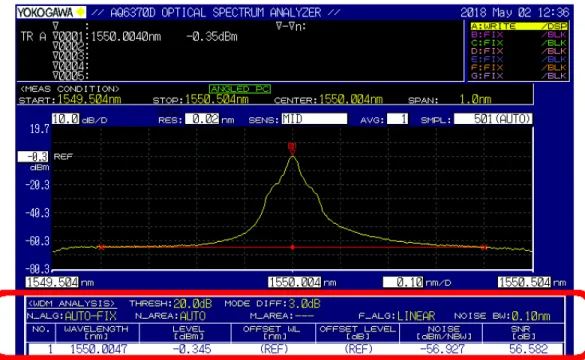Click the MEAS CONDITION heading

(70, 89)
